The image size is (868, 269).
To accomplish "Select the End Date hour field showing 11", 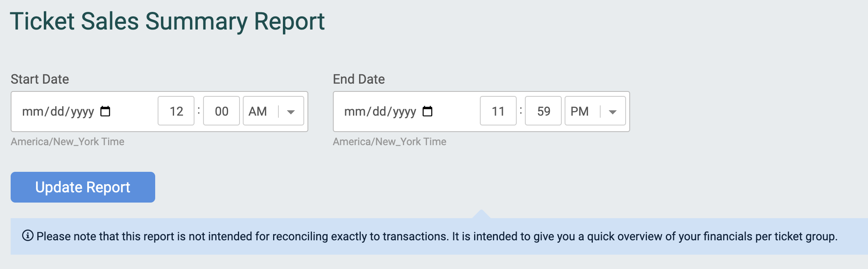I will [498, 111].
